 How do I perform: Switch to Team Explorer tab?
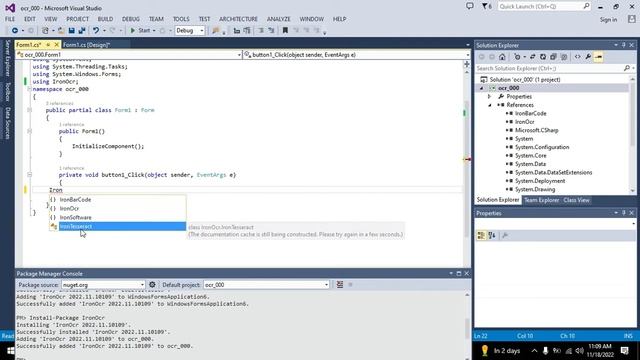coord(541,200)
